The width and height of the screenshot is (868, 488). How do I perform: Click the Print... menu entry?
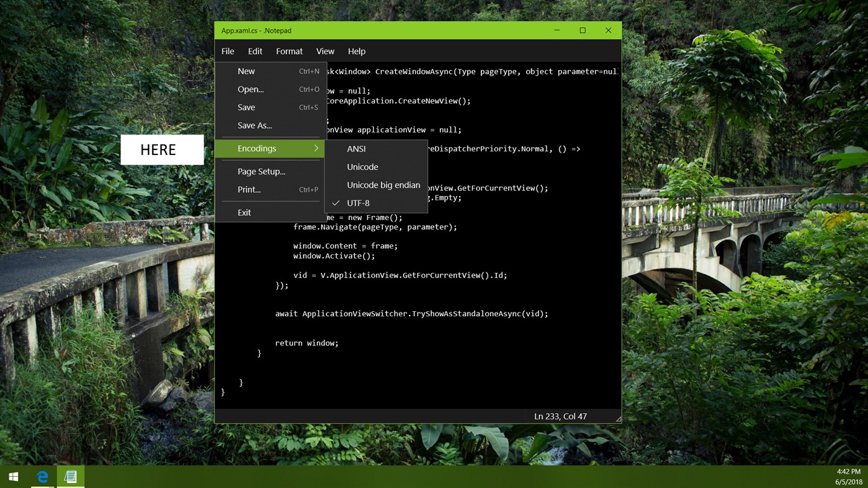coord(249,189)
